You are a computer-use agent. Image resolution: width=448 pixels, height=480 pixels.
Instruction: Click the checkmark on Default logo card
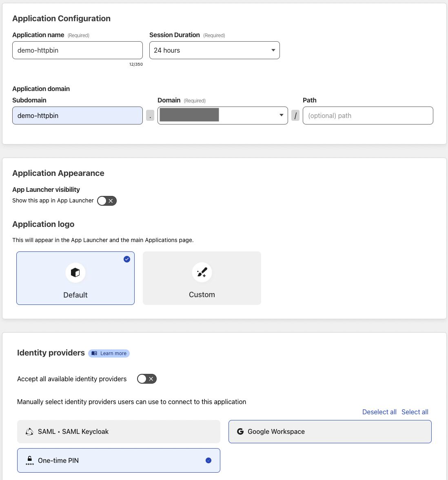[127, 259]
